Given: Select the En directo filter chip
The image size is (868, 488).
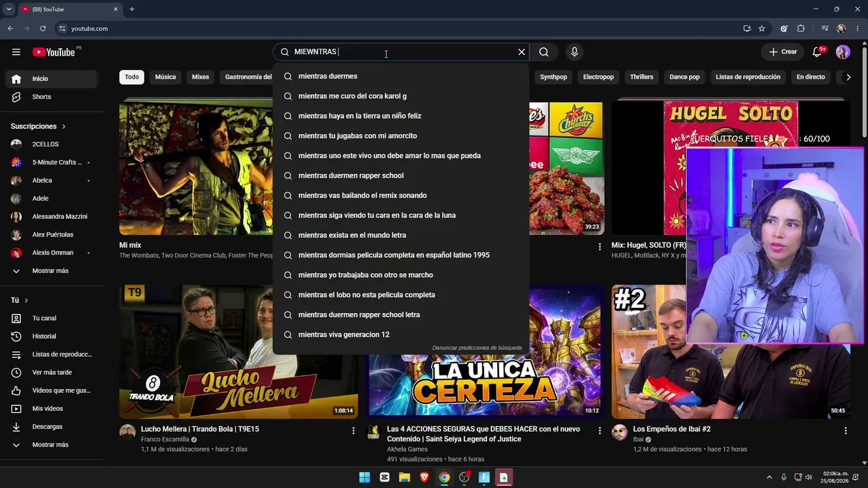Looking at the screenshot, I should coord(810,77).
